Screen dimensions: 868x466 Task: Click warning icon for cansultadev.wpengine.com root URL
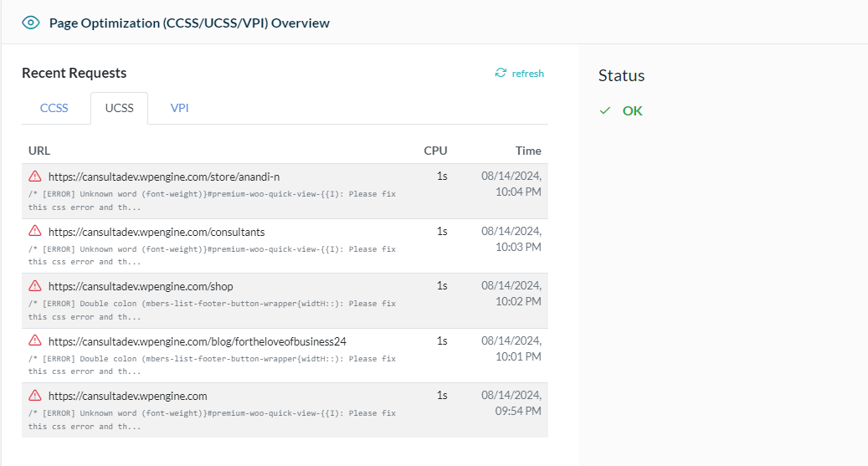(x=35, y=395)
